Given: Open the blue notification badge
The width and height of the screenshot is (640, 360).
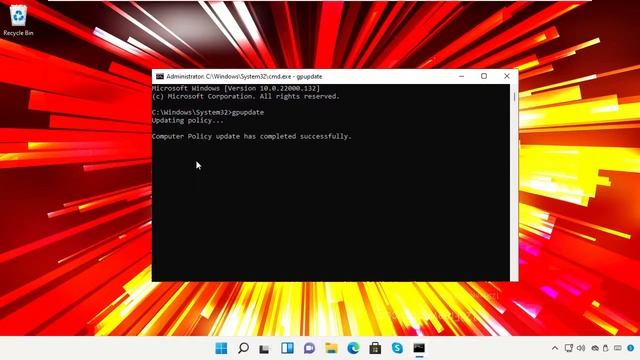Looking at the screenshot, I should [631, 348].
